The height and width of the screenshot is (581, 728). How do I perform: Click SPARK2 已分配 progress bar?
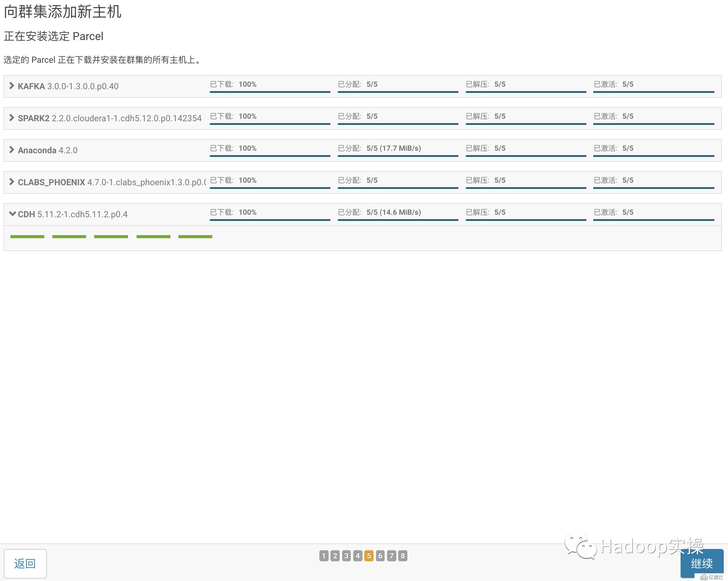pyautogui.click(x=398, y=124)
